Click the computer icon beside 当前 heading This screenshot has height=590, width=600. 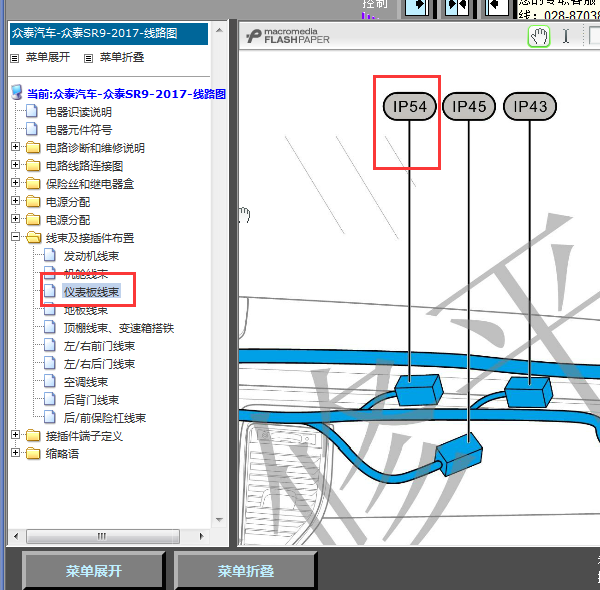17,93
